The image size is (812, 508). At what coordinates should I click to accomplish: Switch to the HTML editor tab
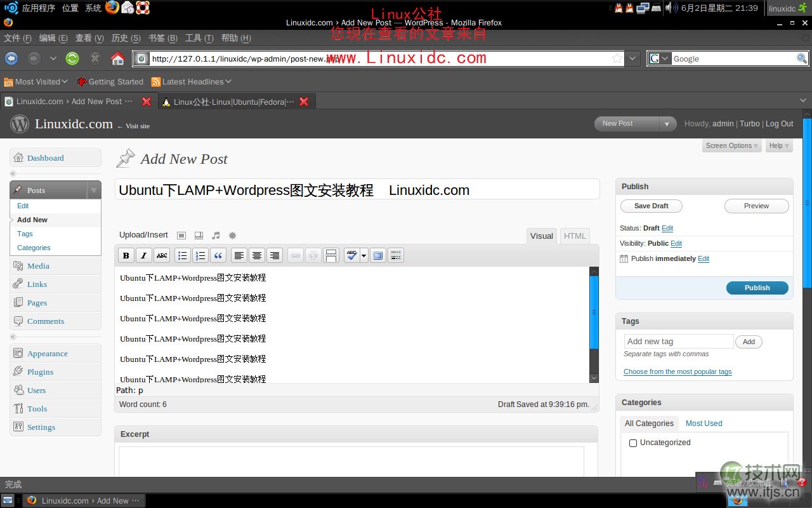click(575, 236)
